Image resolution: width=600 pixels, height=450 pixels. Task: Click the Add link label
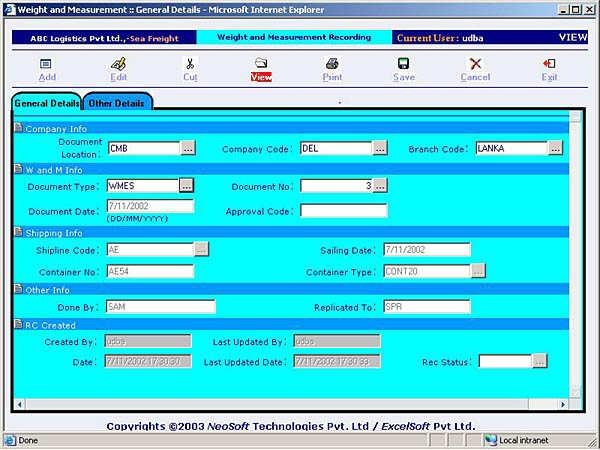point(47,77)
